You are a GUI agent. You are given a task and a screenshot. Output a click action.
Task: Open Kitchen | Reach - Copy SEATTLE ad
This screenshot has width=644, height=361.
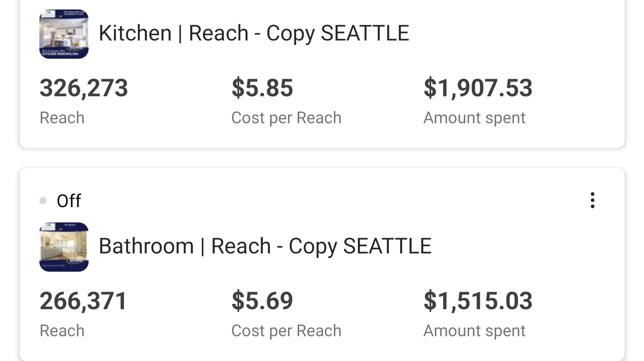(254, 33)
